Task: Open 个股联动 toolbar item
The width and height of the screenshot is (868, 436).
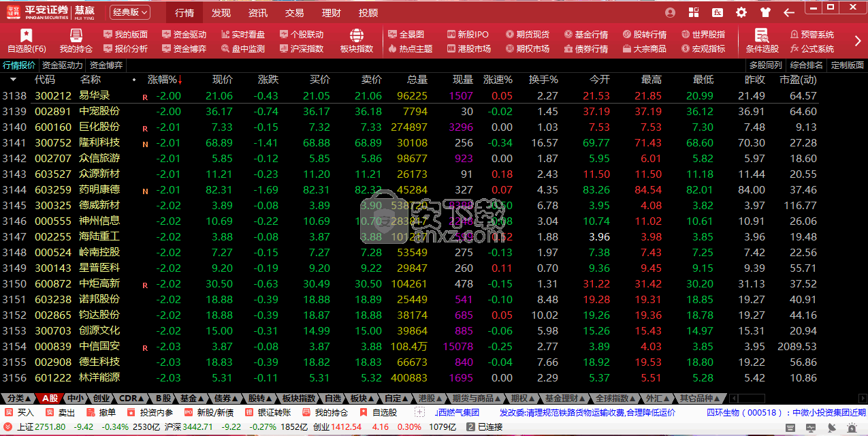Action: [302, 34]
